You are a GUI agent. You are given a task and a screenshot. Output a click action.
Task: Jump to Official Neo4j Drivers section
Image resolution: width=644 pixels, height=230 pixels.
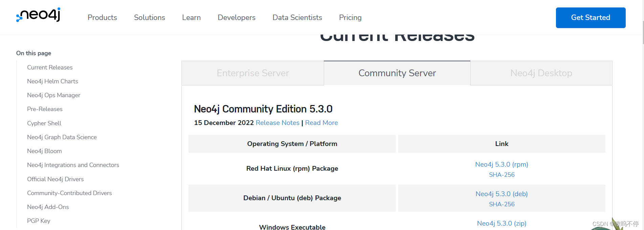(x=55, y=179)
